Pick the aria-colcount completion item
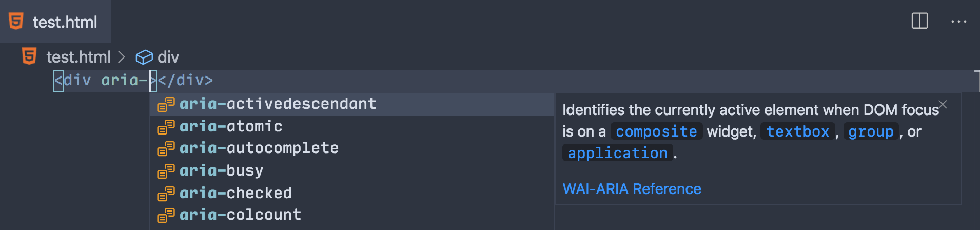980x230 pixels. coord(240,215)
